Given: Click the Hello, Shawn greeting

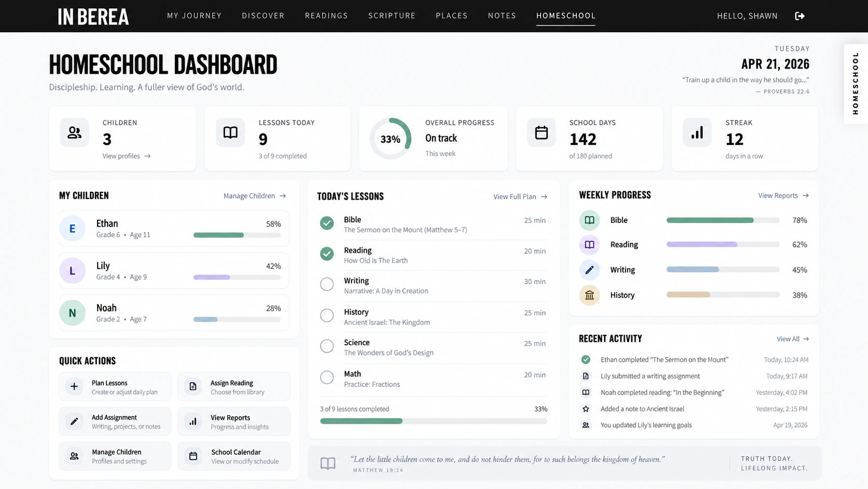Looking at the screenshot, I should [747, 16].
